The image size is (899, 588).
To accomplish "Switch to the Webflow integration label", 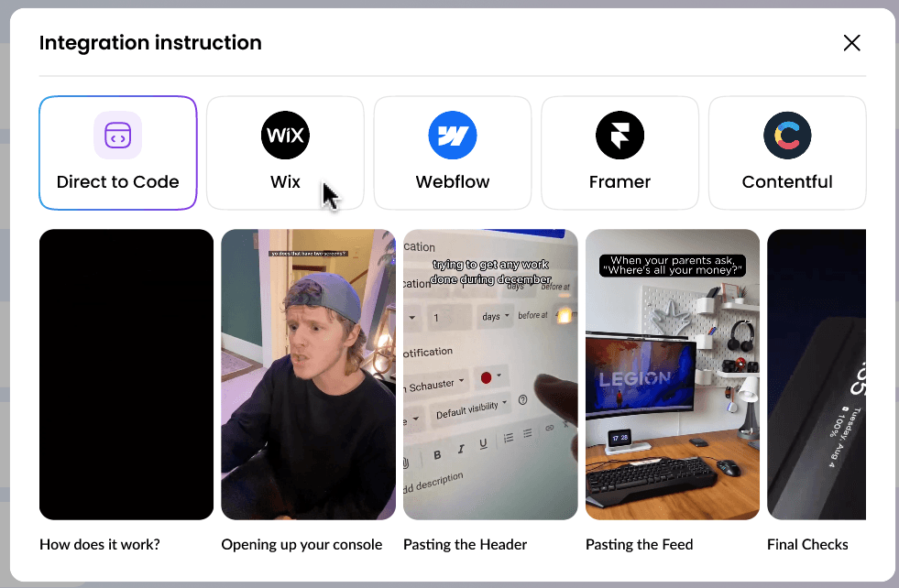I will point(453,181).
